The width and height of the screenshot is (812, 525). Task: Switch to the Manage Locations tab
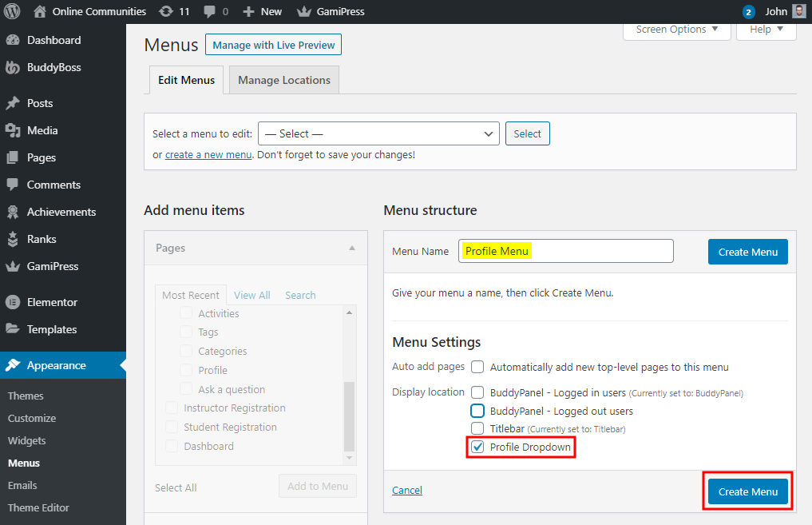tap(283, 80)
